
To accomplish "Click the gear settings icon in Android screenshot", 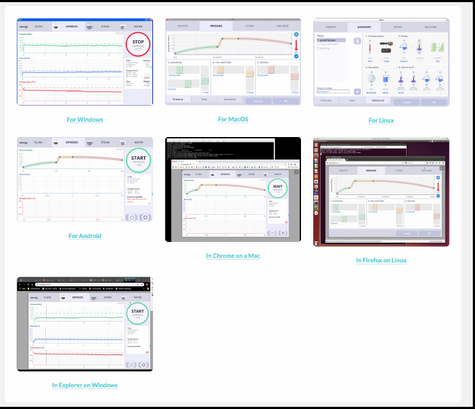I will tap(145, 217).
